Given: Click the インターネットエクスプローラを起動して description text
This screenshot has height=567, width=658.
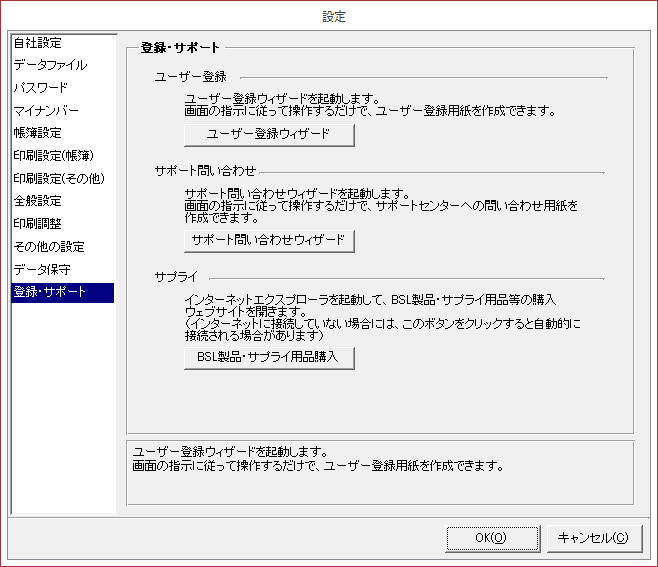Looking at the screenshot, I should pos(383,318).
